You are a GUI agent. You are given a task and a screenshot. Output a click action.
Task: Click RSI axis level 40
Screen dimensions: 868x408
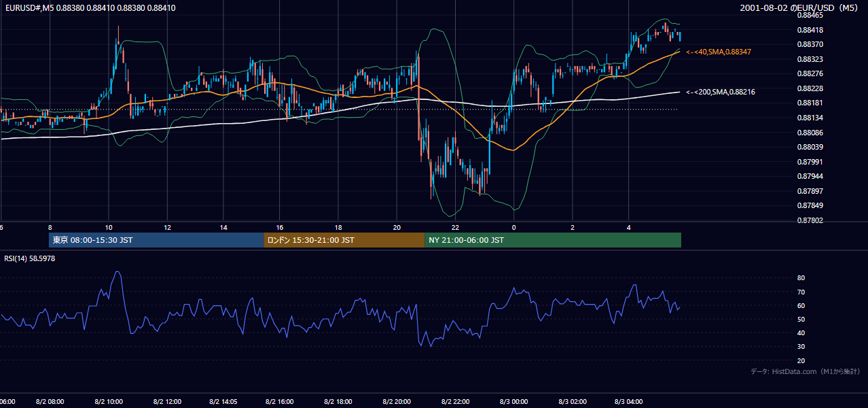click(x=801, y=333)
